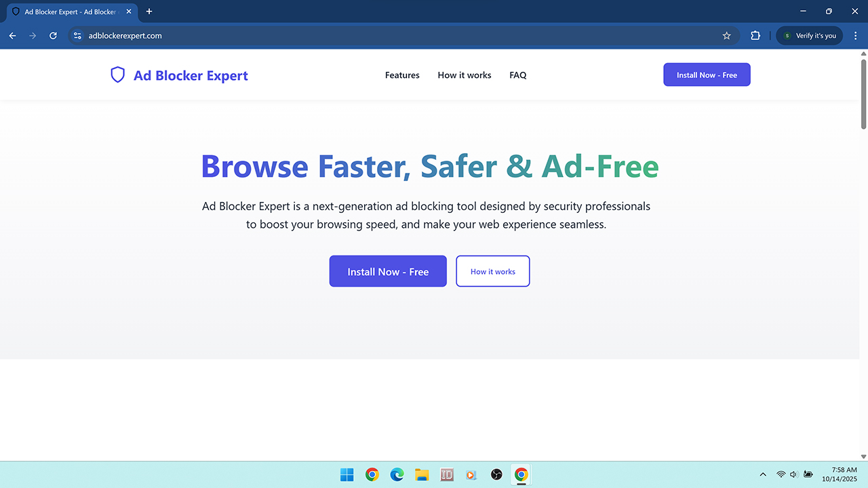Viewport: 868px width, 488px height.
Task: Expand the hidden system tray icons chevron
Action: click(763, 474)
